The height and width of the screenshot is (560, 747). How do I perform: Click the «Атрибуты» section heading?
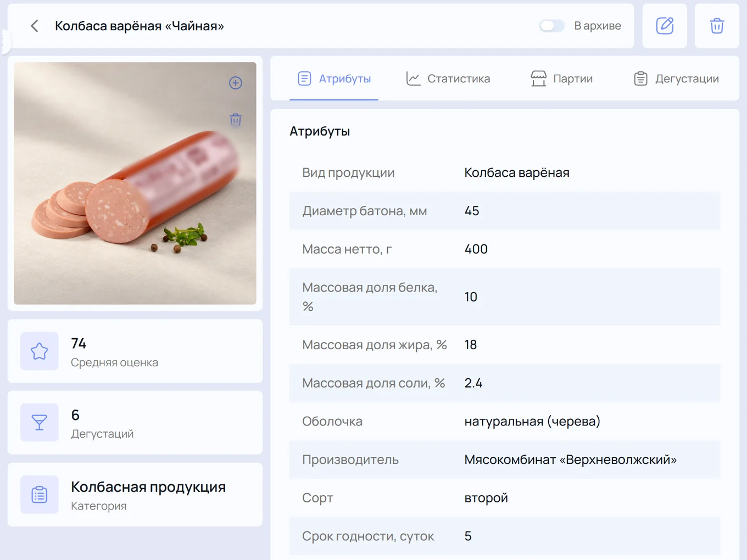[x=320, y=131]
